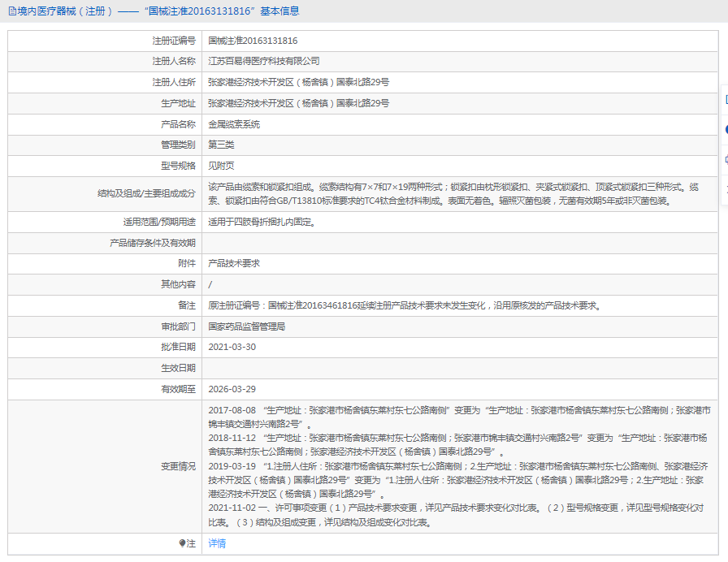Select approval department 国家药品监督管理局
Image resolution: width=728 pixels, height=562 pixels.
point(246,326)
